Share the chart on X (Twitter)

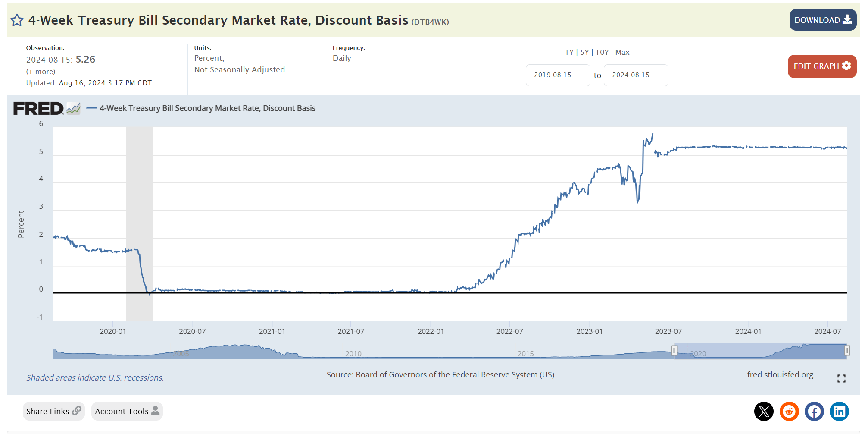coord(764,411)
